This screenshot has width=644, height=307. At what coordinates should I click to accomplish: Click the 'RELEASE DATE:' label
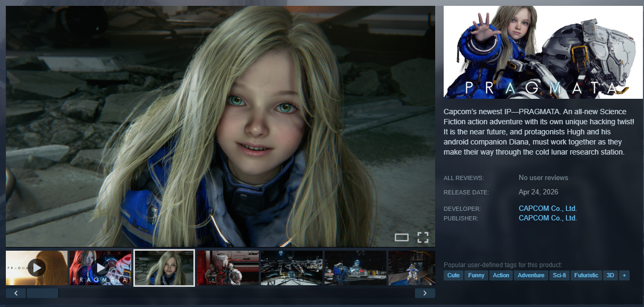pyautogui.click(x=466, y=192)
